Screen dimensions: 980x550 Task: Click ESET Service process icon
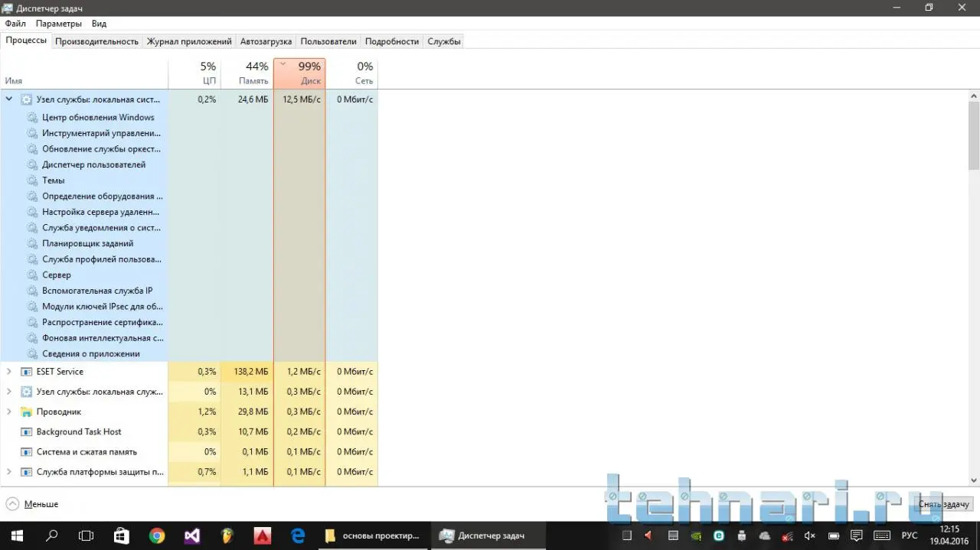coord(26,372)
